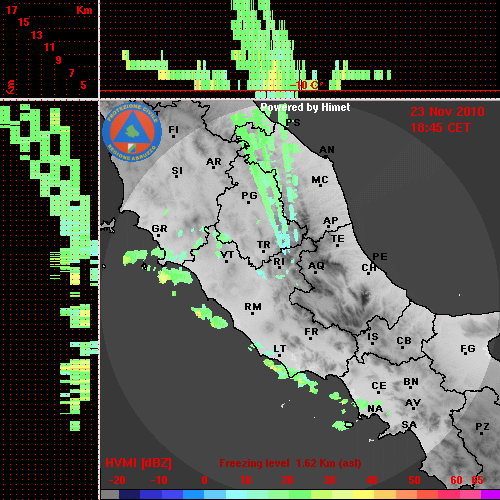Image resolution: width=500 pixels, height=500 pixels.
Task: Click the '-10 C°' isotherm label
Action: (x=304, y=85)
